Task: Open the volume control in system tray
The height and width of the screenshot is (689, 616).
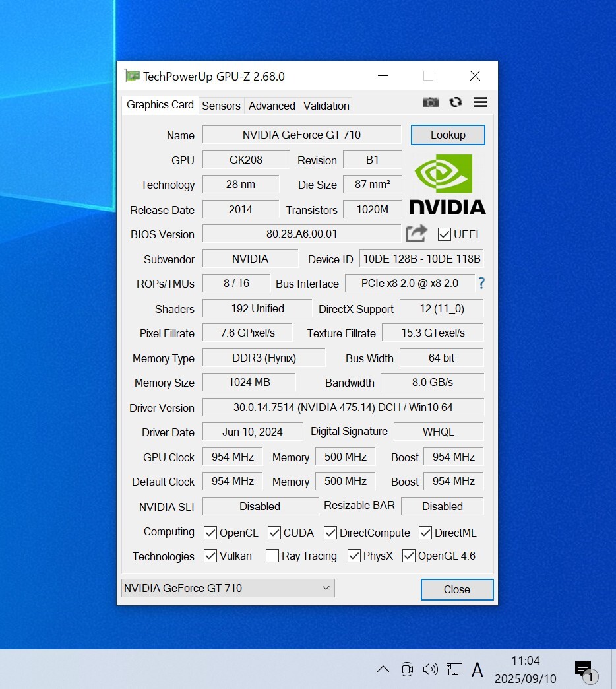Action: pyautogui.click(x=430, y=669)
